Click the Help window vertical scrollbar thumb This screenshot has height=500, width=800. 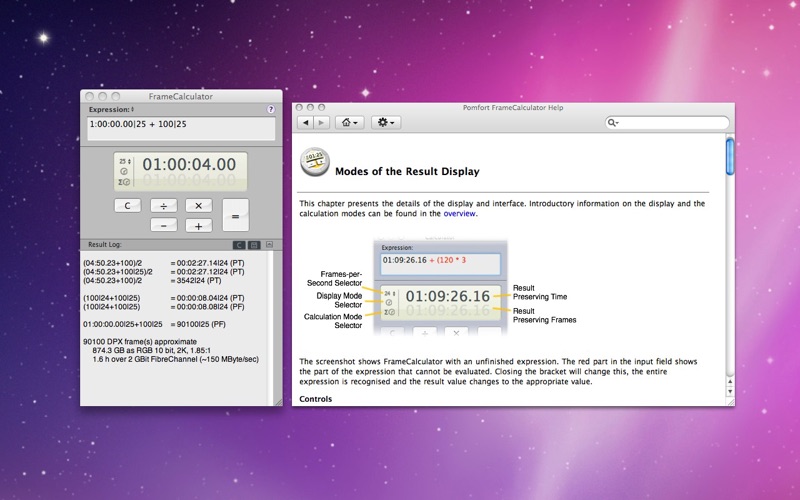(730, 158)
